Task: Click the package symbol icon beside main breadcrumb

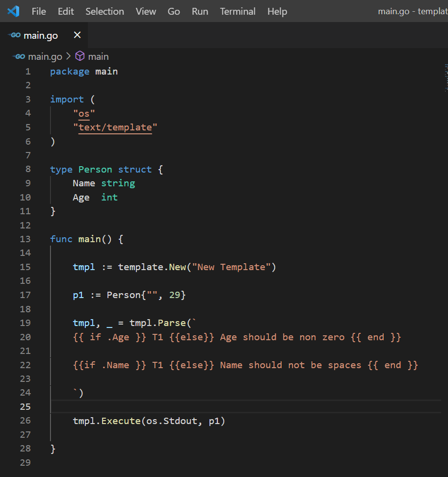Action: (x=79, y=56)
